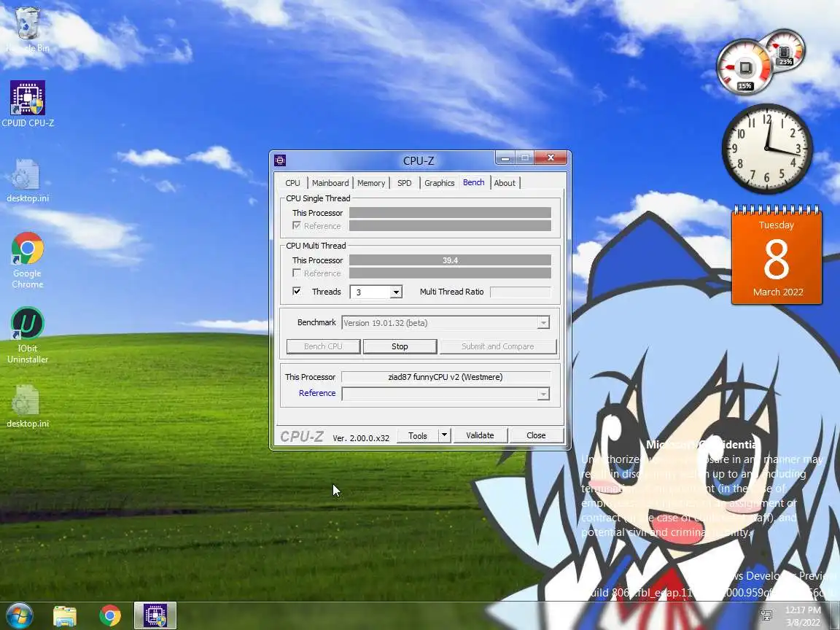
Task: Expand the Tools dropdown arrow
Action: pyautogui.click(x=444, y=435)
